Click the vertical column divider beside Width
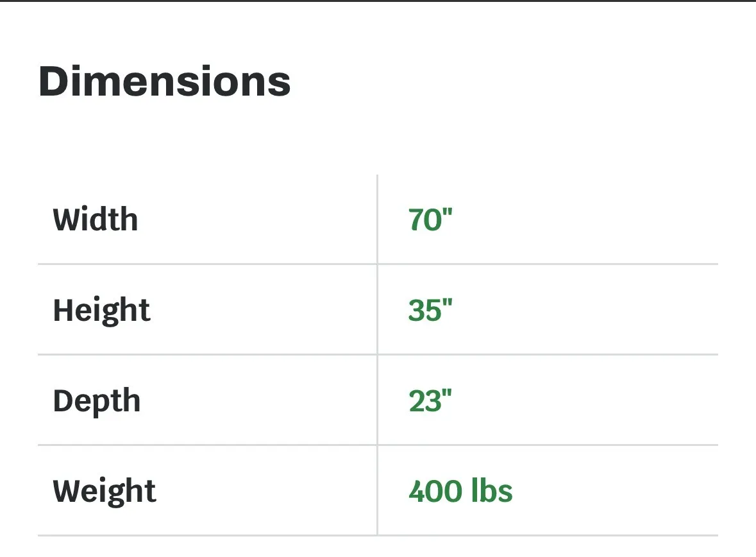The height and width of the screenshot is (557, 756). coord(377,219)
